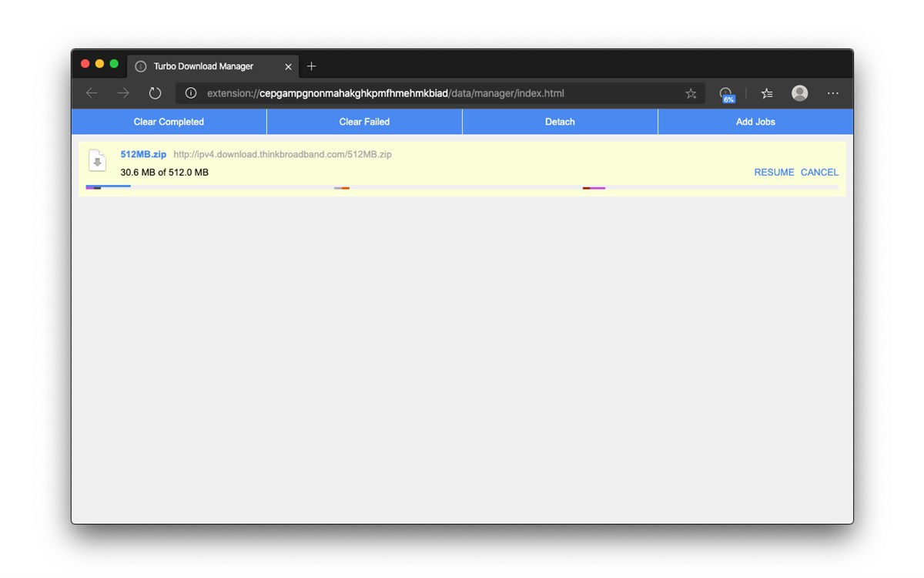
Task: Click the site info icon in address bar
Action: click(x=191, y=93)
